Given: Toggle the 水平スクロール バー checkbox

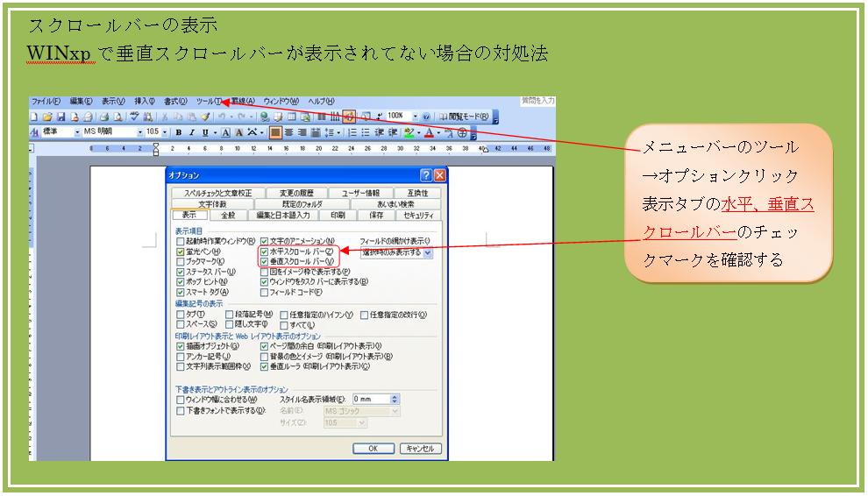Looking at the screenshot, I should coord(264,252).
